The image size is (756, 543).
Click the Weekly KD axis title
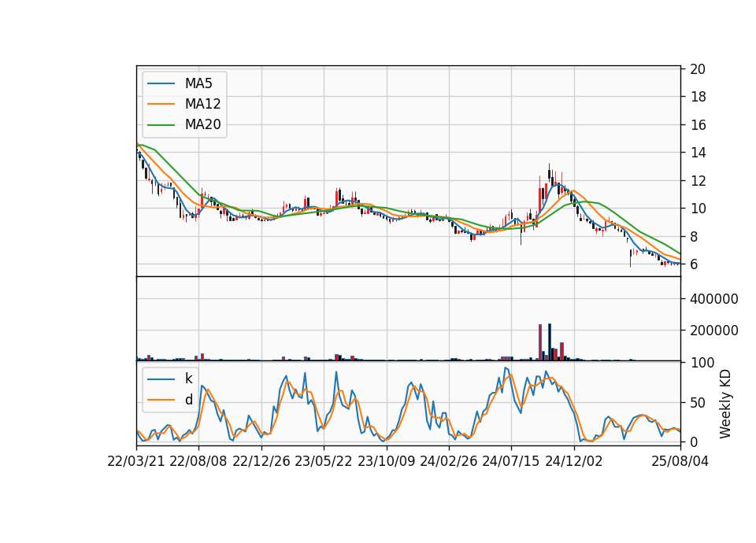725,404
